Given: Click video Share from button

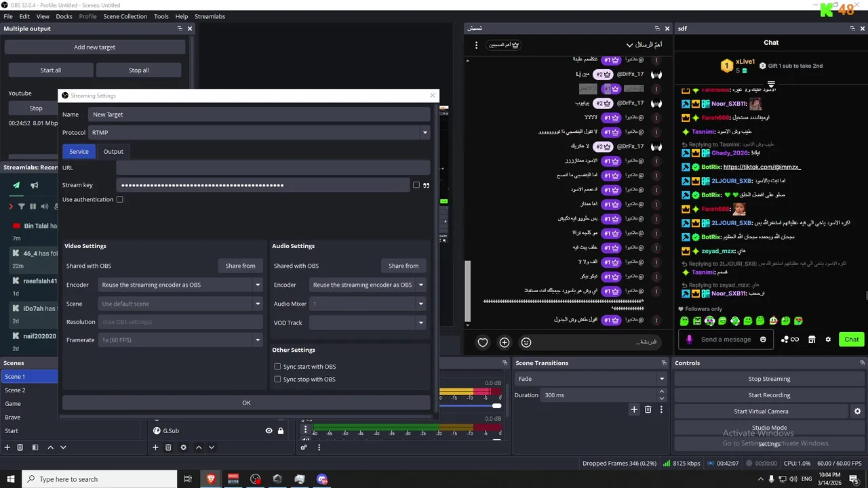Looking at the screenshot, I should pos(240,266).
